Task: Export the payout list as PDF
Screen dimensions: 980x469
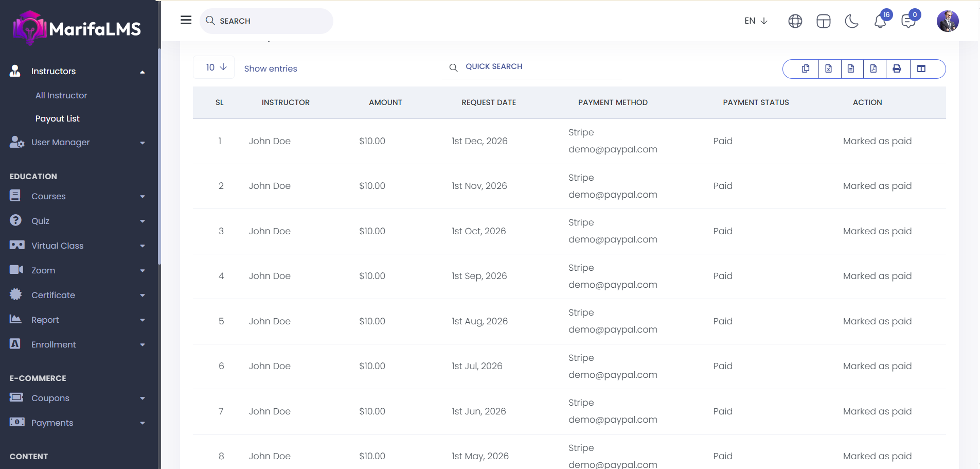Action: click(x=874, y=69)
